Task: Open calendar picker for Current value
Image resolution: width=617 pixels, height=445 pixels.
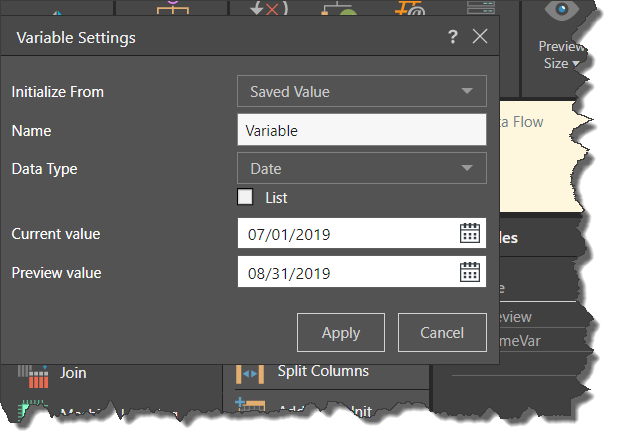Action: pos(469,233)
